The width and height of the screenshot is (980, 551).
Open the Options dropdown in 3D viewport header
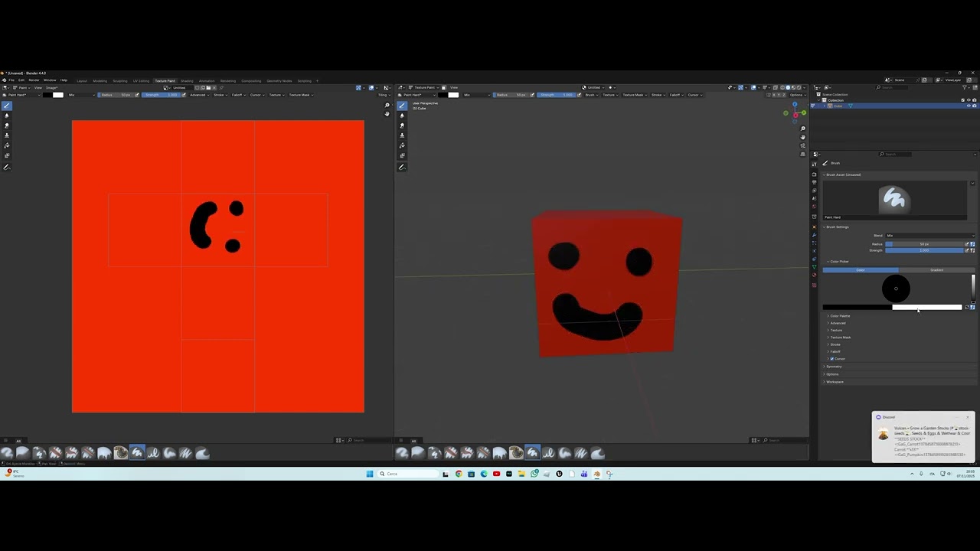click(797, 95)
